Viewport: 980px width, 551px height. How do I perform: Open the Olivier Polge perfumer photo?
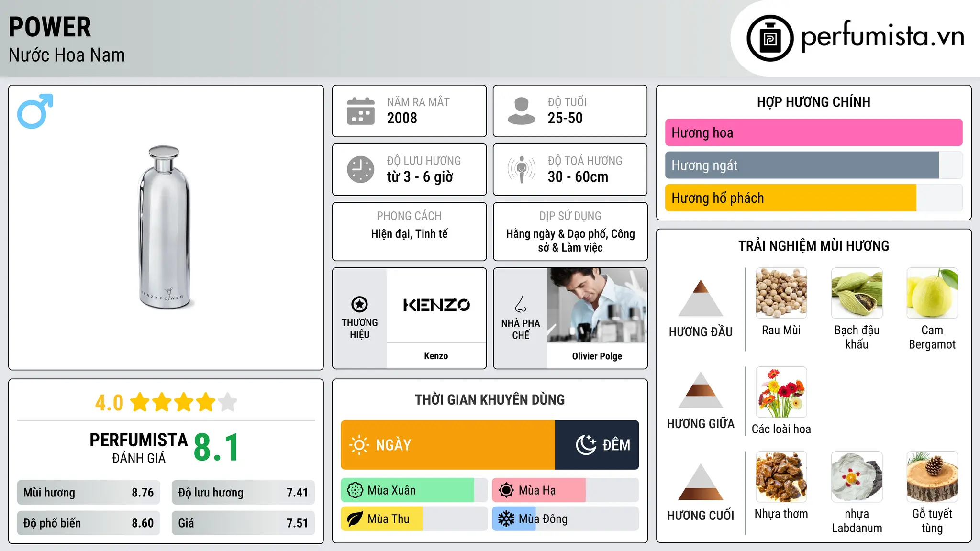click(597, 305)
